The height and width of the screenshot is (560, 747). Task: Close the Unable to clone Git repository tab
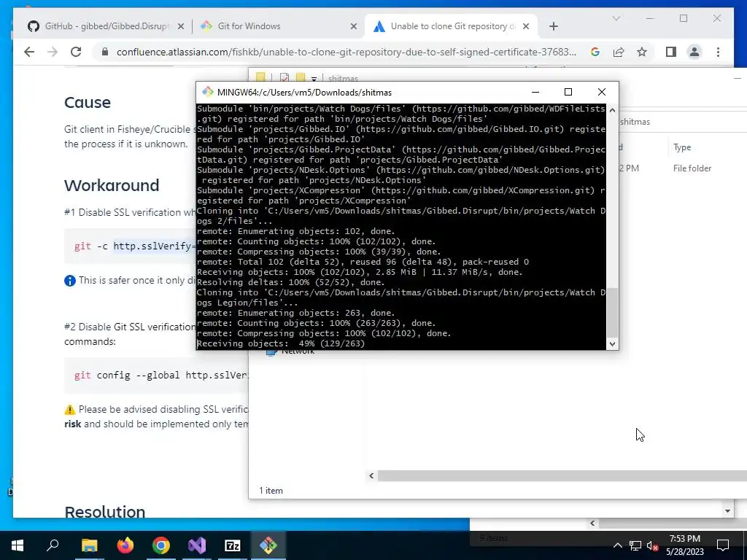pos(526,27)
